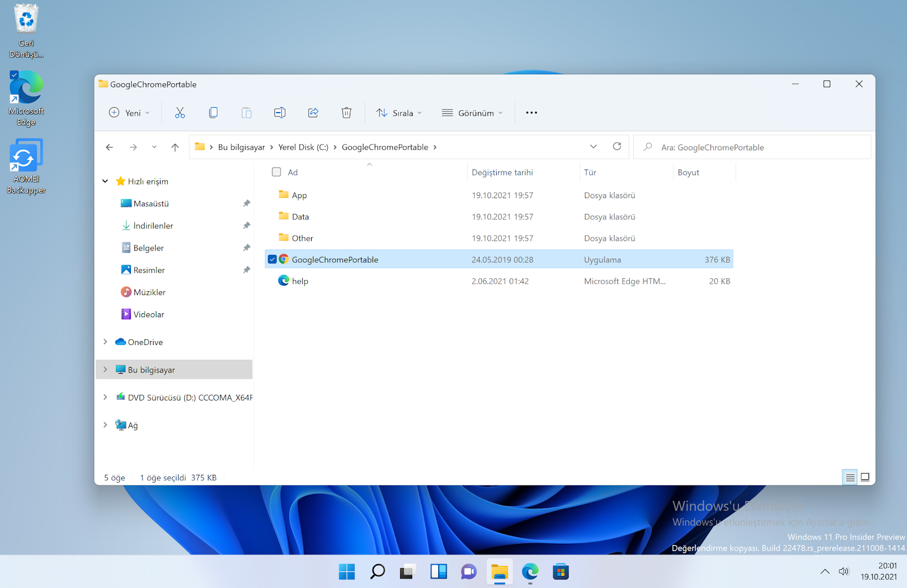The image size is (907, 588).
Task: Sort by the Tür column header
Action: pos(590,172)
